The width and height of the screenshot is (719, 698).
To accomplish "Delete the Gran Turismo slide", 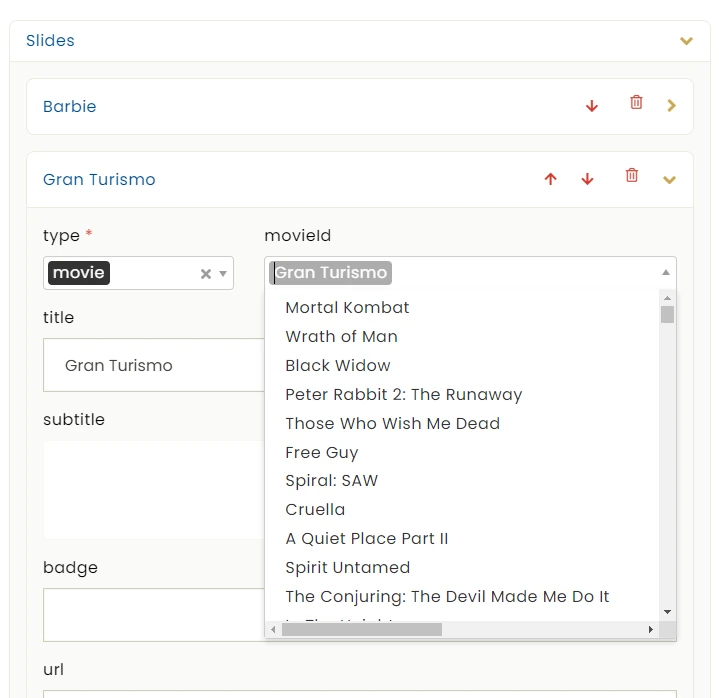I will 631,175.
